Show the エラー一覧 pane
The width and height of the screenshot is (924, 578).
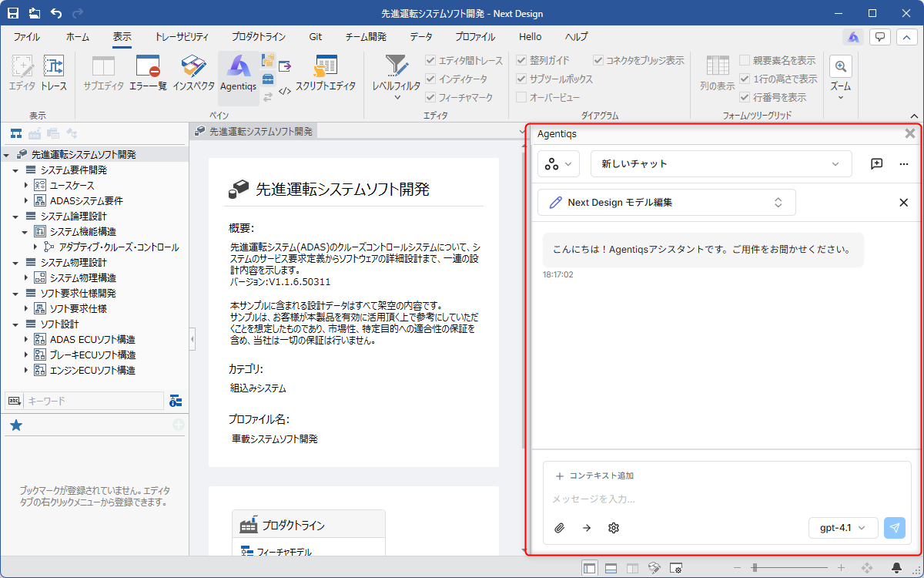pos(148,73)
